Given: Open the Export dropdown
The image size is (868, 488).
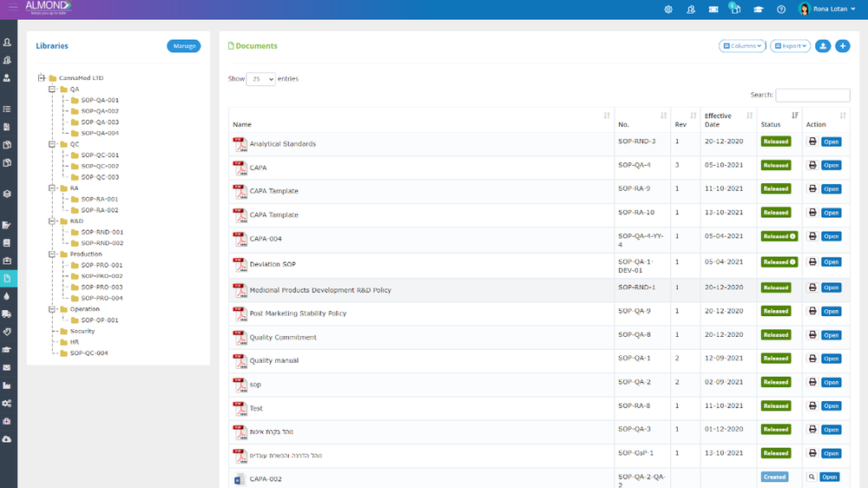Looking at the screenshot, I should 790,46.
